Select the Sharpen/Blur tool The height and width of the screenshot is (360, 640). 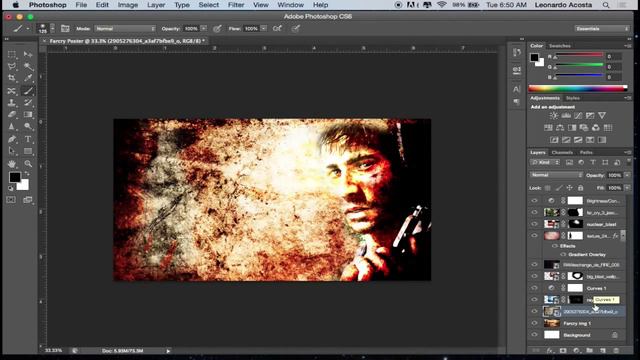tap(12, 127)
